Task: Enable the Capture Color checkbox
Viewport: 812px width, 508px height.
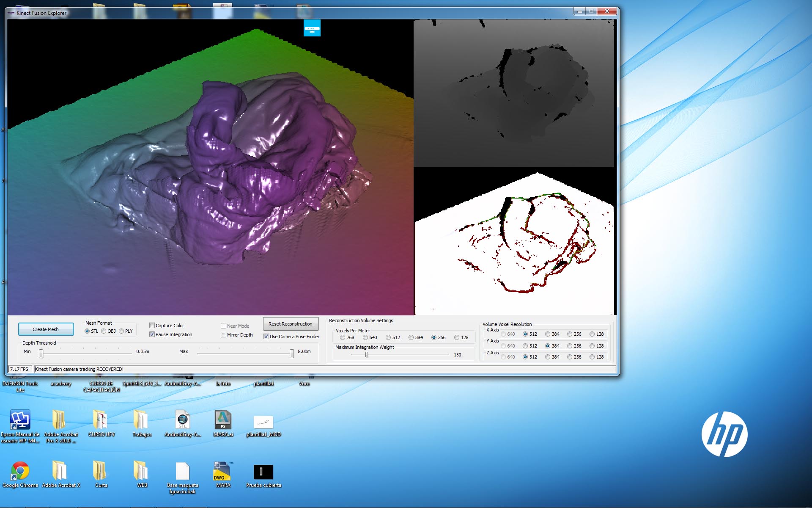Action: point(152,326)
